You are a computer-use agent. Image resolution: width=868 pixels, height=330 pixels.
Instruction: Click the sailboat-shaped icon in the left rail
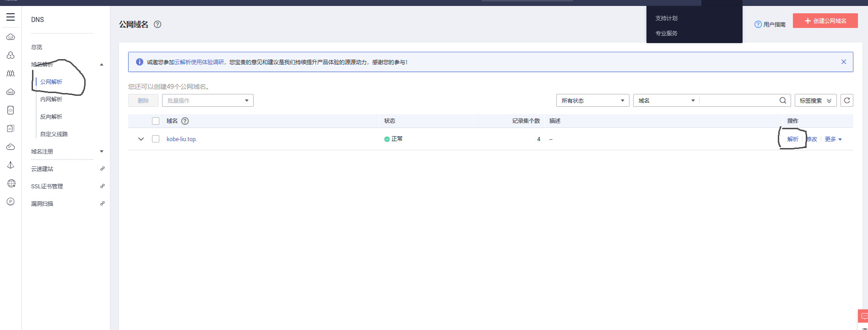tap(11, 165)
